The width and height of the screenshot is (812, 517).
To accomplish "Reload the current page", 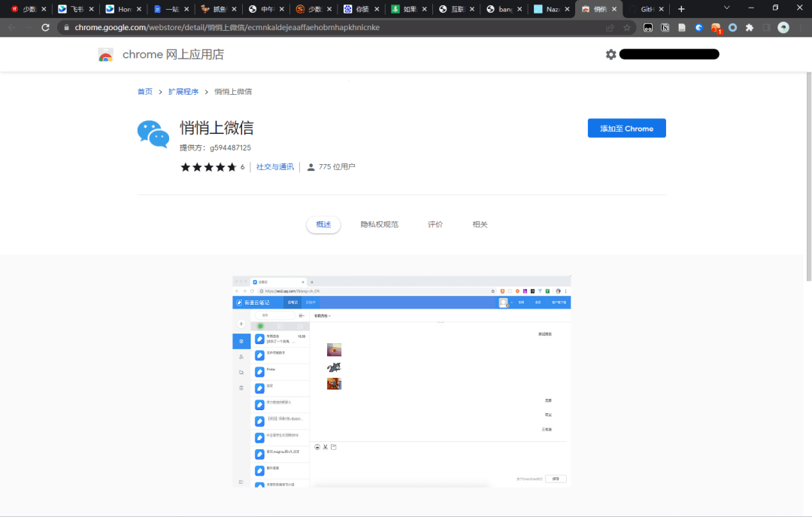I will (x=45, y=26).
